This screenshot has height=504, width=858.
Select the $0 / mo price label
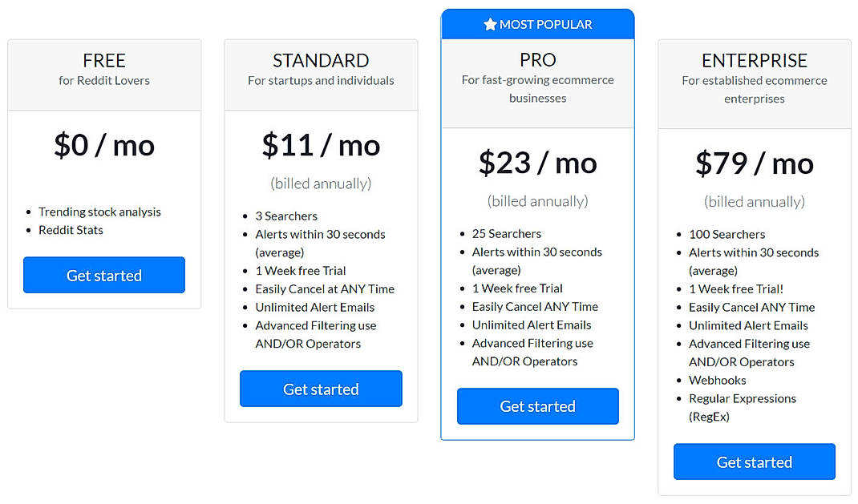[x=103, y=145]
